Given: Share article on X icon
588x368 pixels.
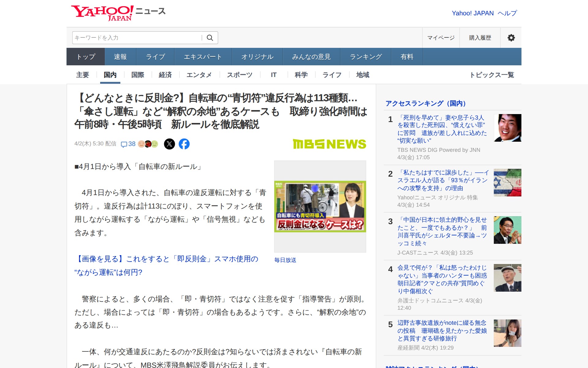Looking at the screenshot, I should point(169,144).
